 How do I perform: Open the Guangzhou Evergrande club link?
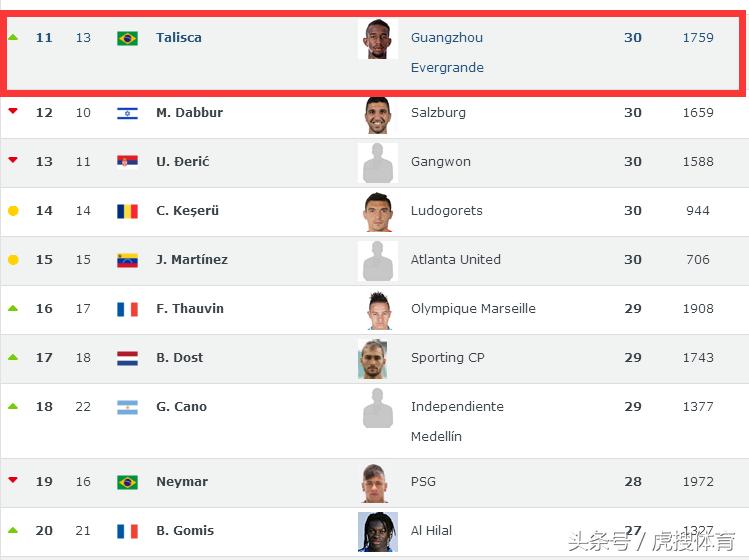pyautogui.click(x=447, y=52)
